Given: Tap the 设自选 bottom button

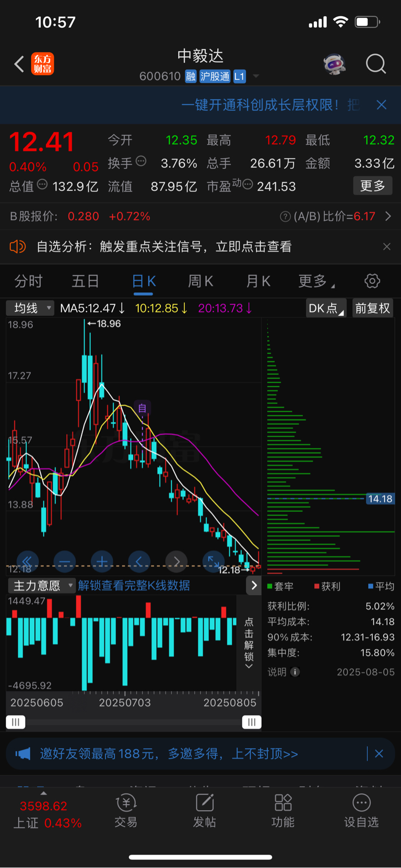Looking at the screenshot, I should click(x=361, y=811).
